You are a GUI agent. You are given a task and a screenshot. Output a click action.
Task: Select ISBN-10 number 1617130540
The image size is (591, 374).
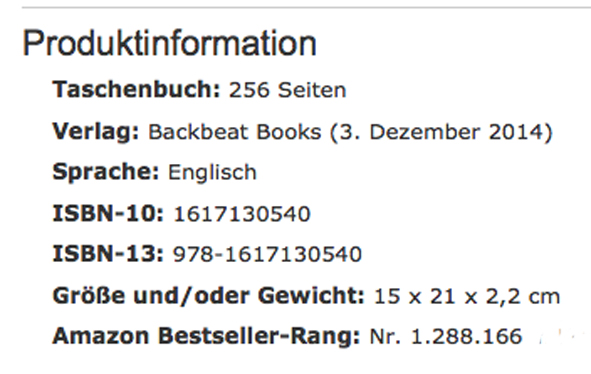coord(242,214)
